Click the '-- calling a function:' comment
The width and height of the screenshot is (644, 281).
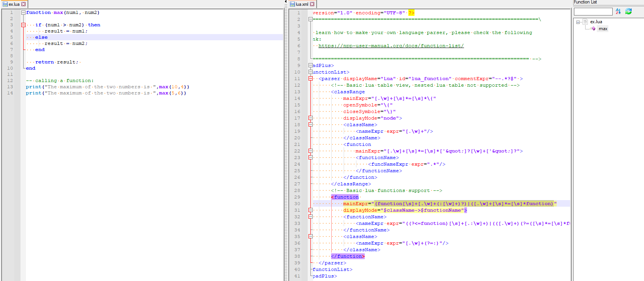click(x=60, y=81)
